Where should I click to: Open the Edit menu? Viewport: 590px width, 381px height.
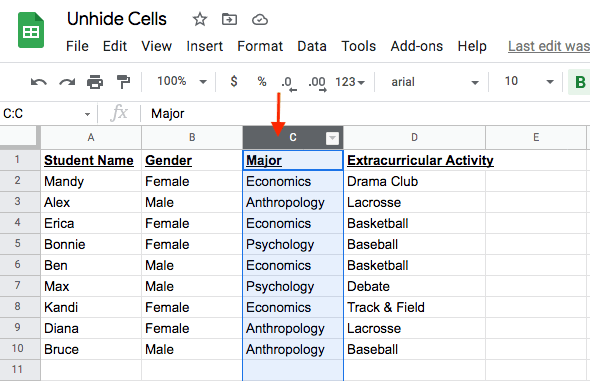115,46
